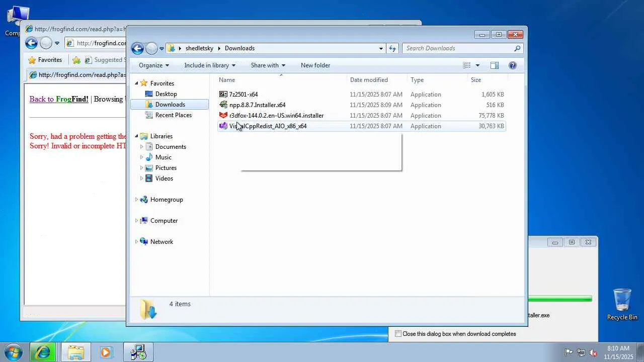The height and width of the screenshot is (362, 644).
Task: Refresh the Downloads folder view
Action: [392, 48]
